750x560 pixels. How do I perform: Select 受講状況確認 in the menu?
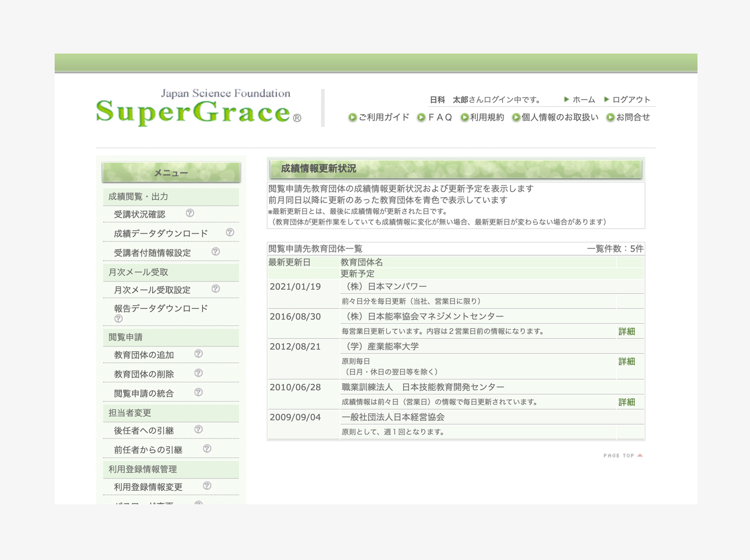(139, 214)
